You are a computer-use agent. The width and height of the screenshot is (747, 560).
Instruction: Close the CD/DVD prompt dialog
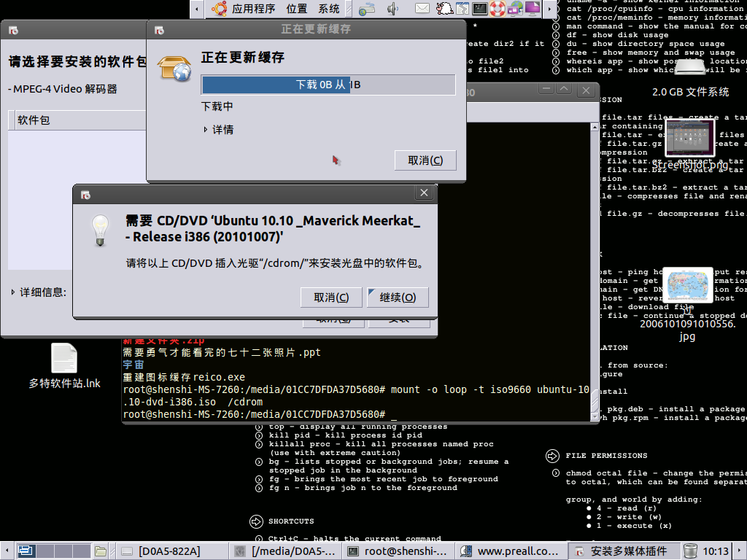click(424, 192)
